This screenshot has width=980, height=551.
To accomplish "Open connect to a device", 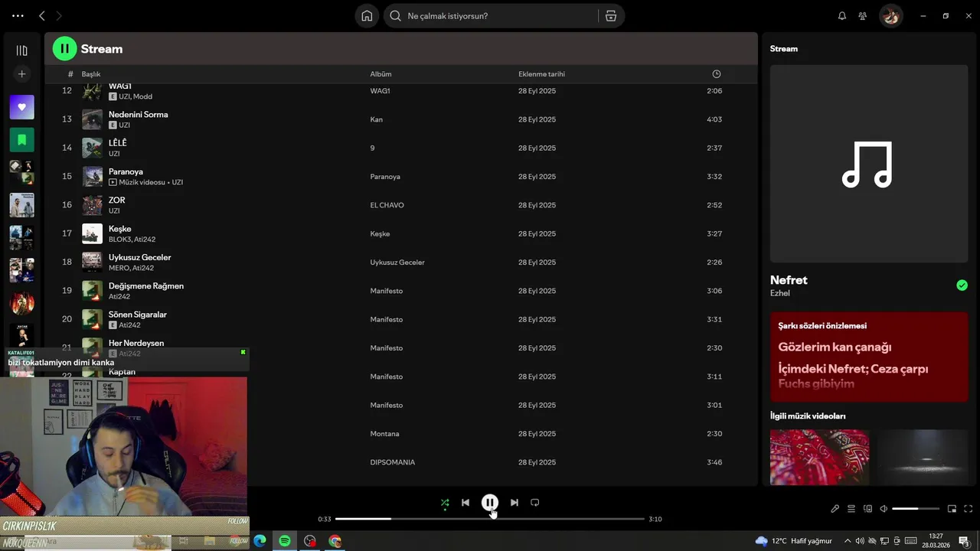I will pos(867,509).
